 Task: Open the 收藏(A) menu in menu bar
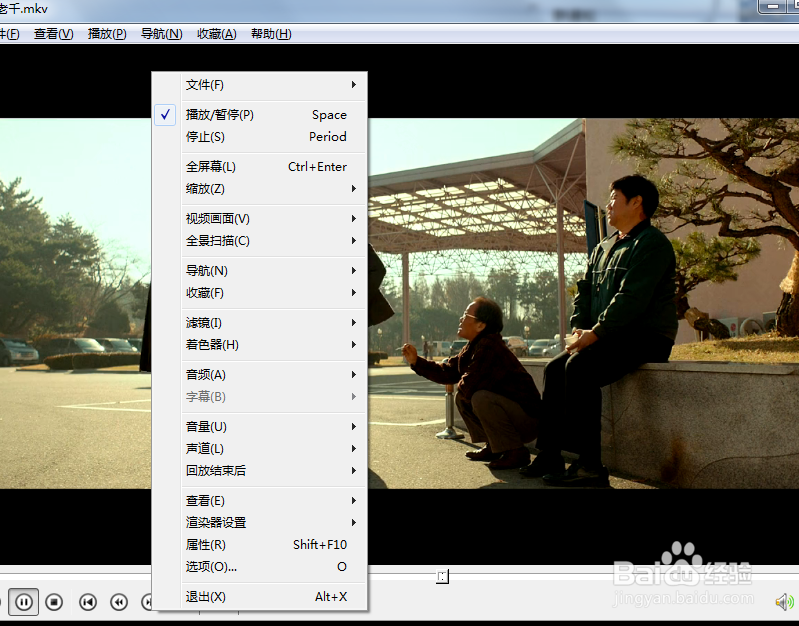(x=217, y=34)
